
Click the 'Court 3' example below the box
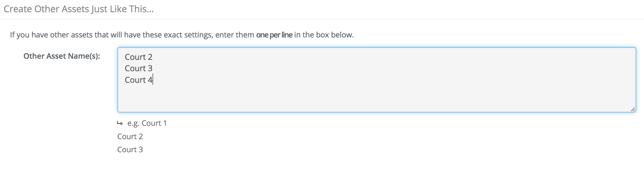click(130, 150)
